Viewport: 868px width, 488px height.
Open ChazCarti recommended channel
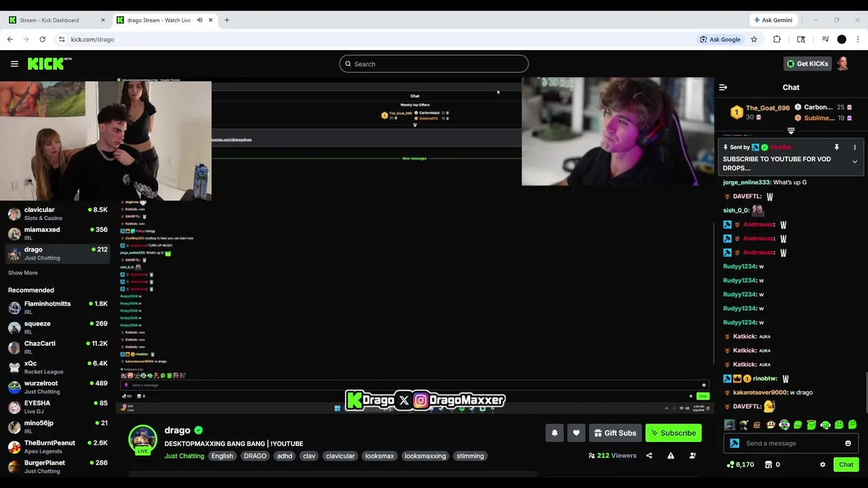coord(58,347)
